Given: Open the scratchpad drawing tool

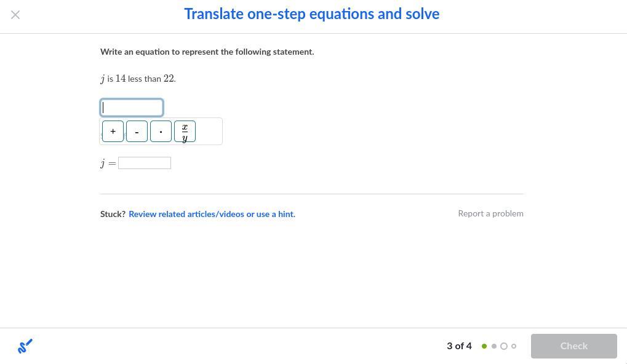Looking at the screenshot, I should click(25, 346).
